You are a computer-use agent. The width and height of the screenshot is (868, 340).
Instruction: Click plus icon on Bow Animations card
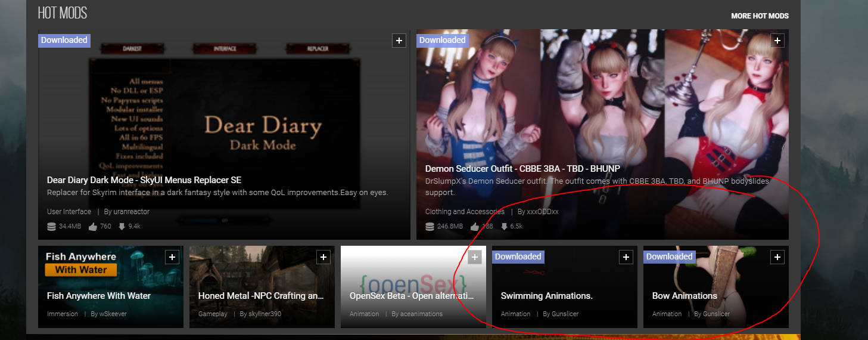pos(777,257)
